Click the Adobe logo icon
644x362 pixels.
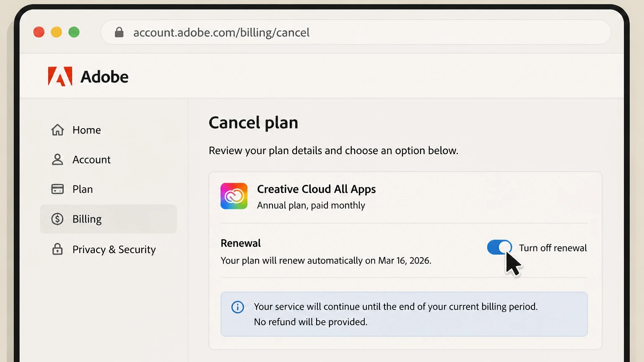[60, 76]
